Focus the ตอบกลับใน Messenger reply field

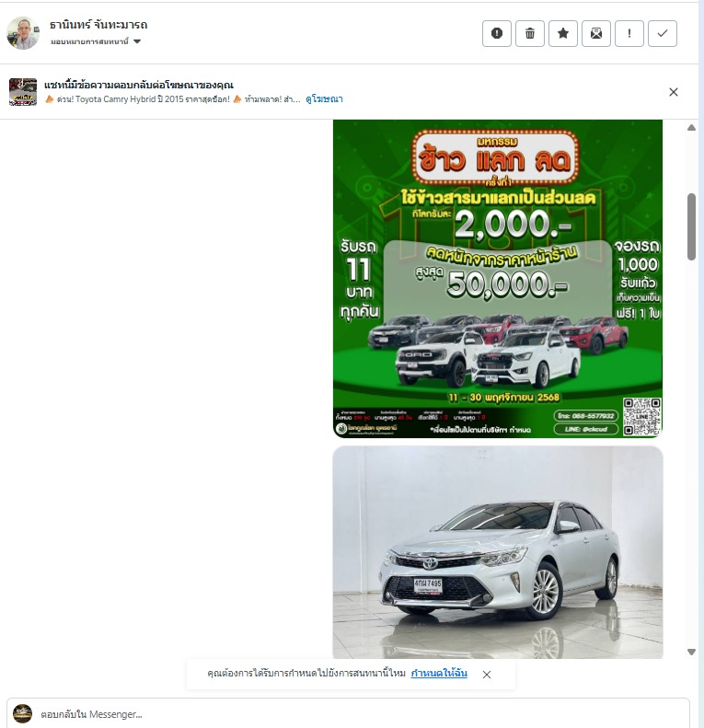click(348, 713)
